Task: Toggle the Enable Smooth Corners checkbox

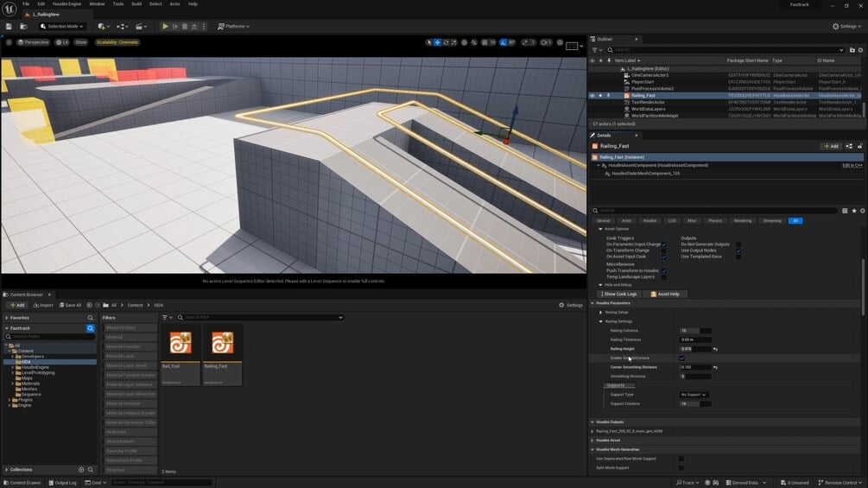Action: [x=681, y=358]
